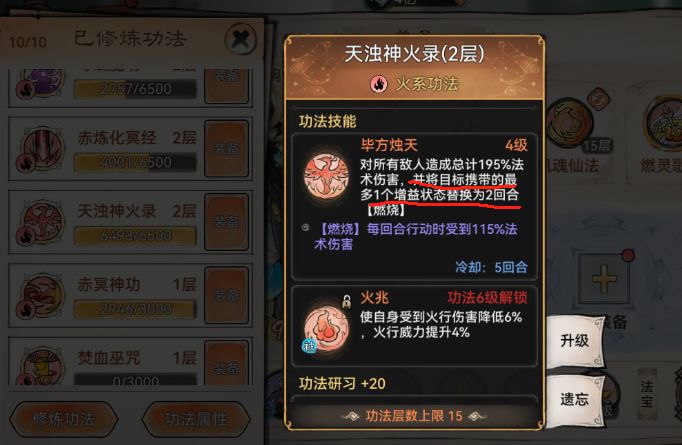This screenshot has height=445, width=682.
Task: Close the 已修炼功法 panel with X
Action: tap(241, 39)
